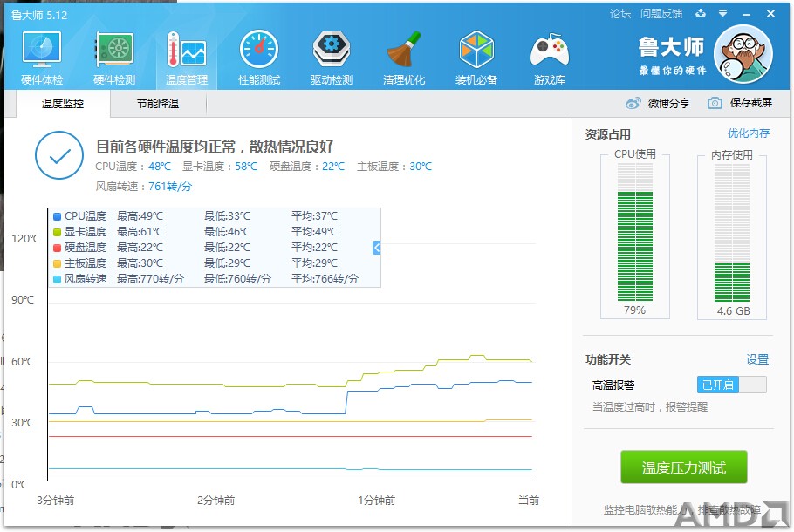Open the title bar dropdown menu arrow
Image resolution: width=794 pixels, height=532 pixels.
click(x=723, y=13)
